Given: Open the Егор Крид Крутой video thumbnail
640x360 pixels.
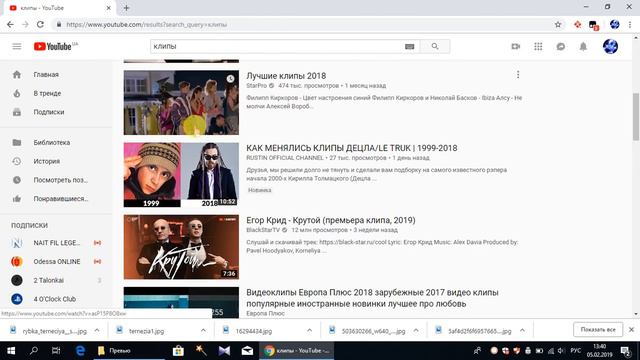Looking at the screenshot, I should pyautogui.click(x=181, y=247).
